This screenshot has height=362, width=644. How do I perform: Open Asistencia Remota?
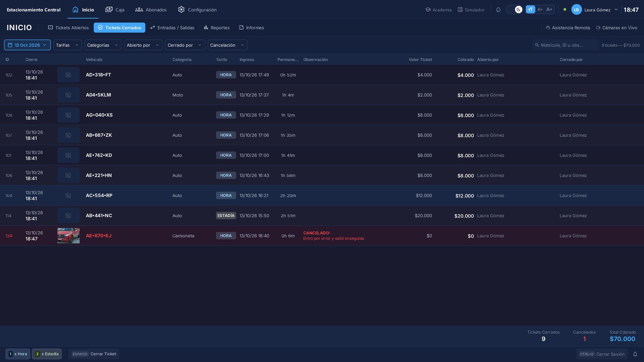pos(568,28)
